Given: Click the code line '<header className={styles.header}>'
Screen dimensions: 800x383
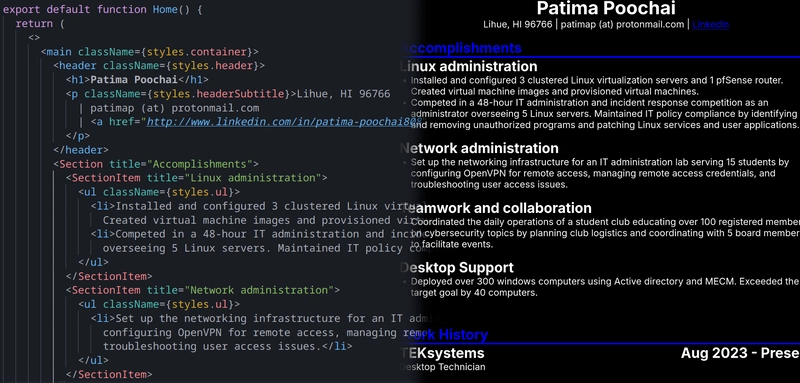Looking at the screenshot, I should pos(159,66).
